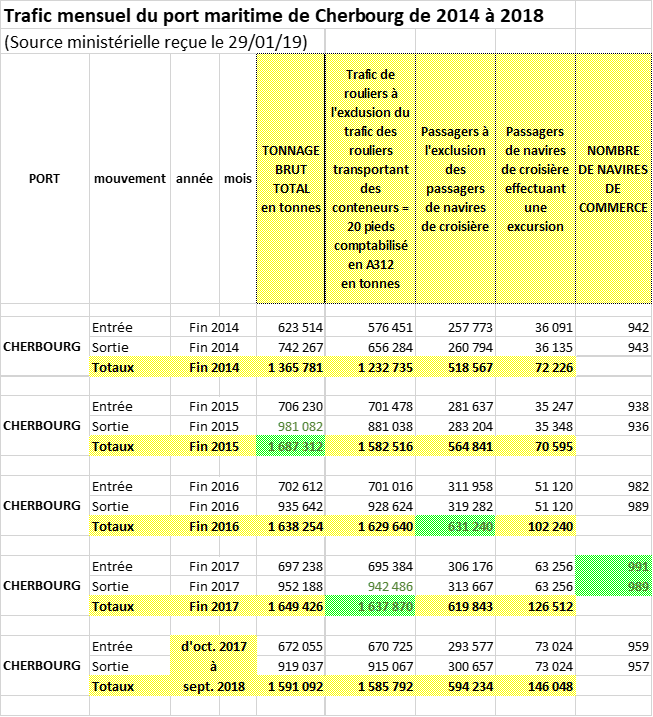This screenshot has height=717, width=653.
Task: Select total cell 72 226
Action: [x=535, y=367]
